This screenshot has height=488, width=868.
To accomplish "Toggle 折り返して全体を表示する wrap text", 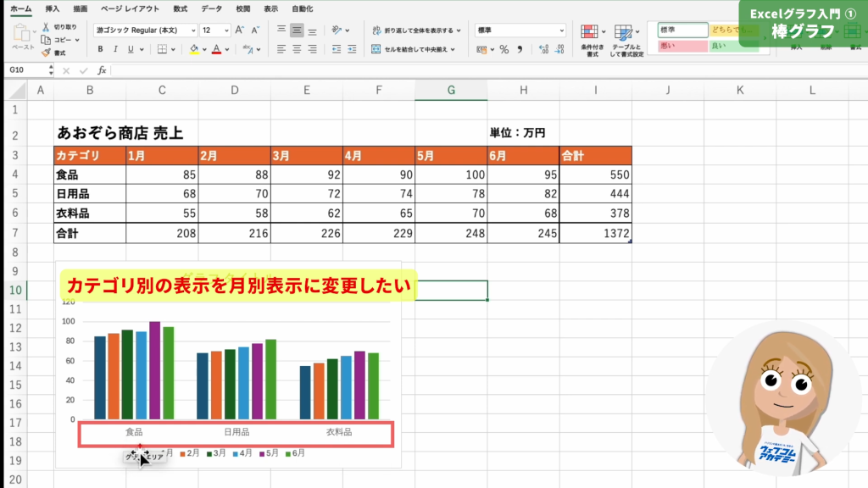I will (414, 31).
